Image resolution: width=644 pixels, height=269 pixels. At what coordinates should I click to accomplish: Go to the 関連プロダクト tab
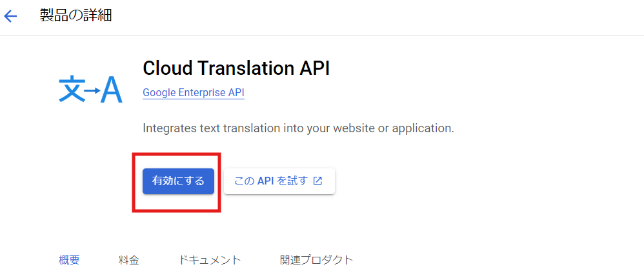316,260
